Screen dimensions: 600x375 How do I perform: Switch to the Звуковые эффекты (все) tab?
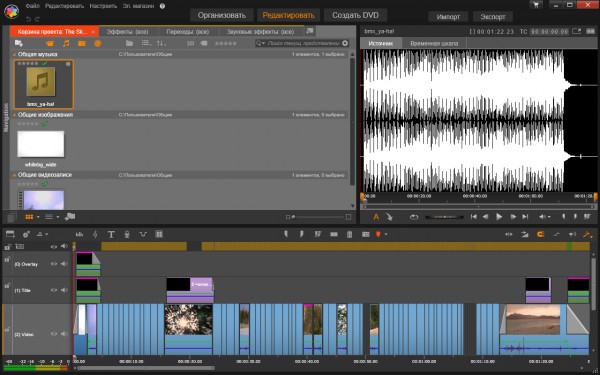point(261,32)
